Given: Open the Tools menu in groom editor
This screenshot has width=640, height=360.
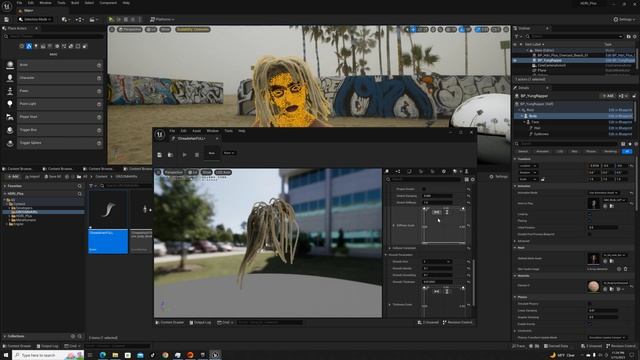Looking at the screenshot, I should (228, 131).
